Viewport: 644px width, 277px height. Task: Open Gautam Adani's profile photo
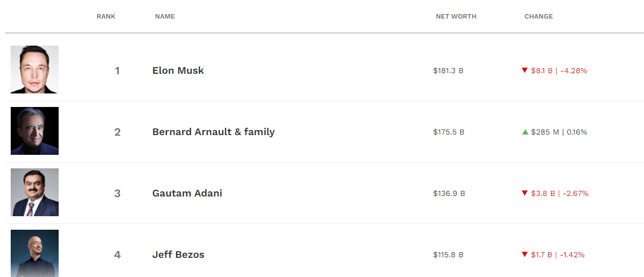click(34, 193)
